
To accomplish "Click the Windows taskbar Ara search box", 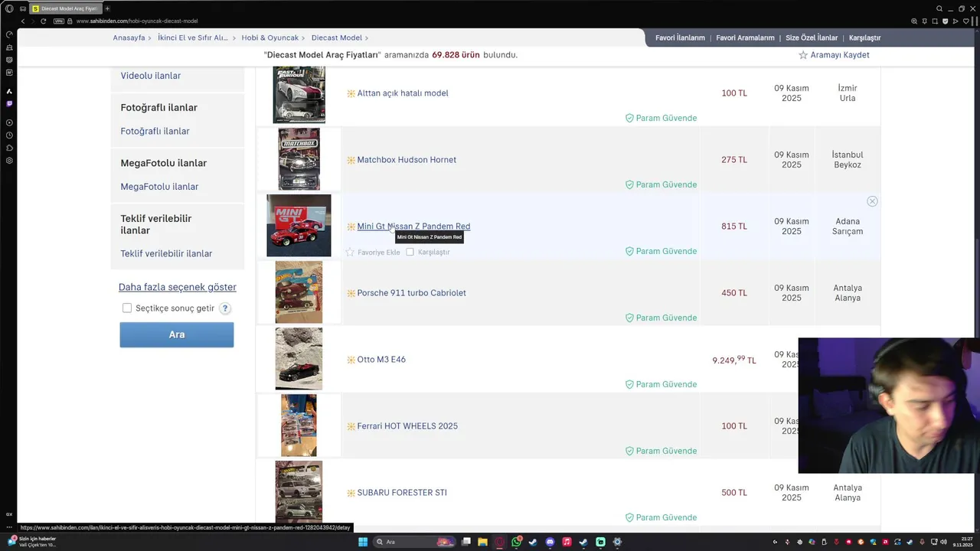I will coord(413,542).
